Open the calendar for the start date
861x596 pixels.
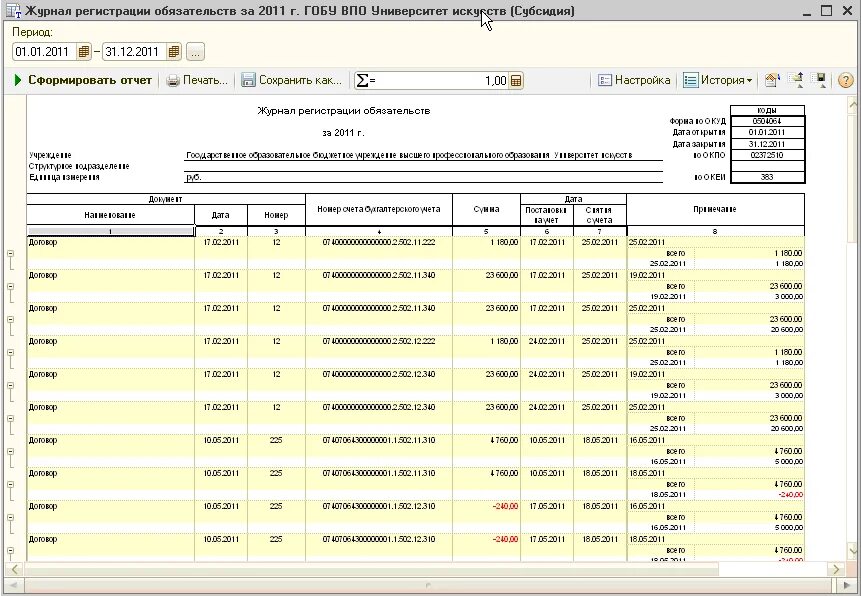point(84,51)
